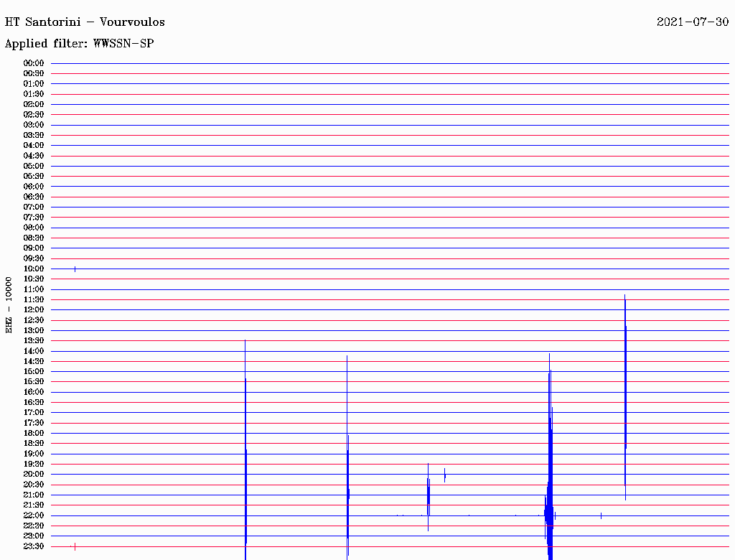Click the 16:30 time label

pos(34,403)
